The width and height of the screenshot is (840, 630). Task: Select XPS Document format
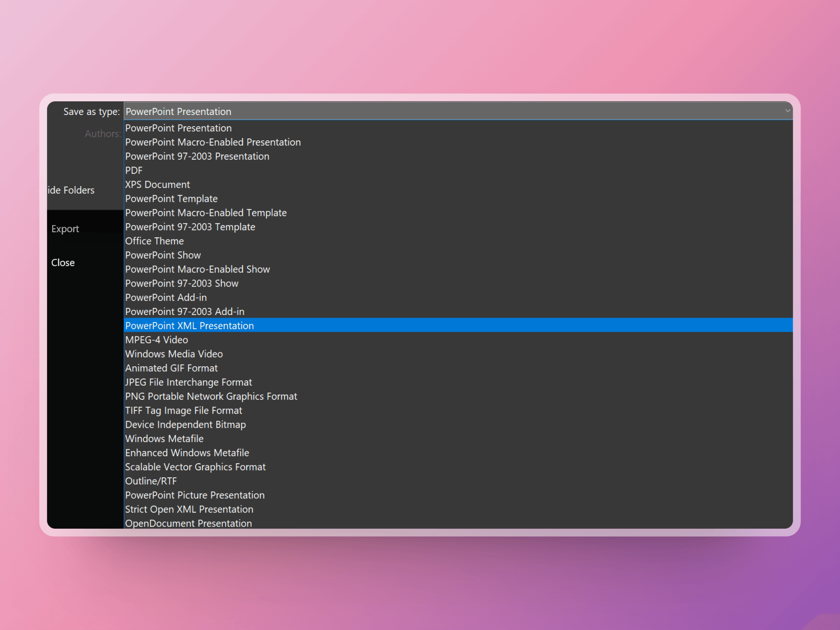click(x=458, y=185)
